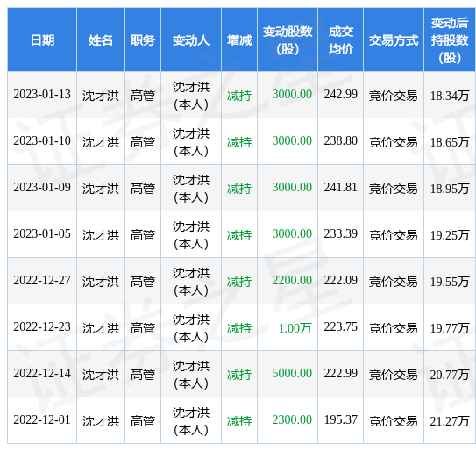
Task: Click average price 238.80
Action: pos(340,140)
